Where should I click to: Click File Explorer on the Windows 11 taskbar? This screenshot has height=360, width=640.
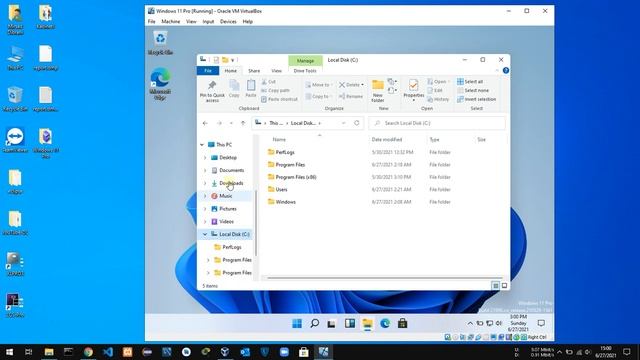(x=367, y=324)
